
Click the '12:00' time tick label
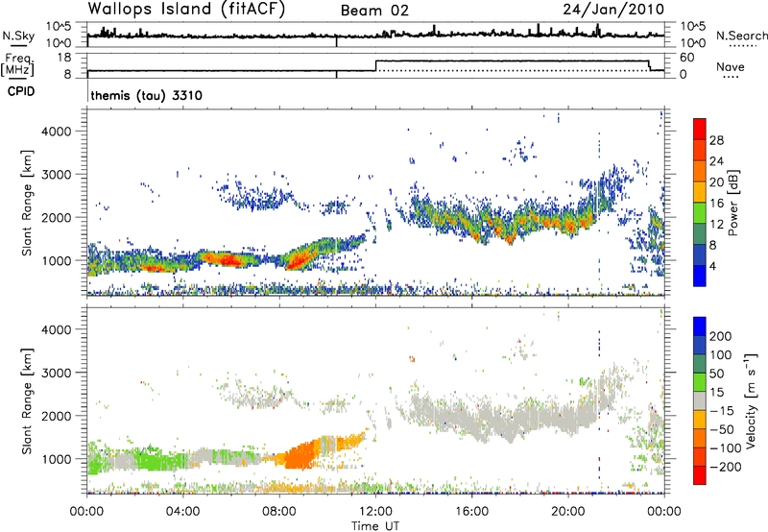pyautogui.click(x=375, y=512)
